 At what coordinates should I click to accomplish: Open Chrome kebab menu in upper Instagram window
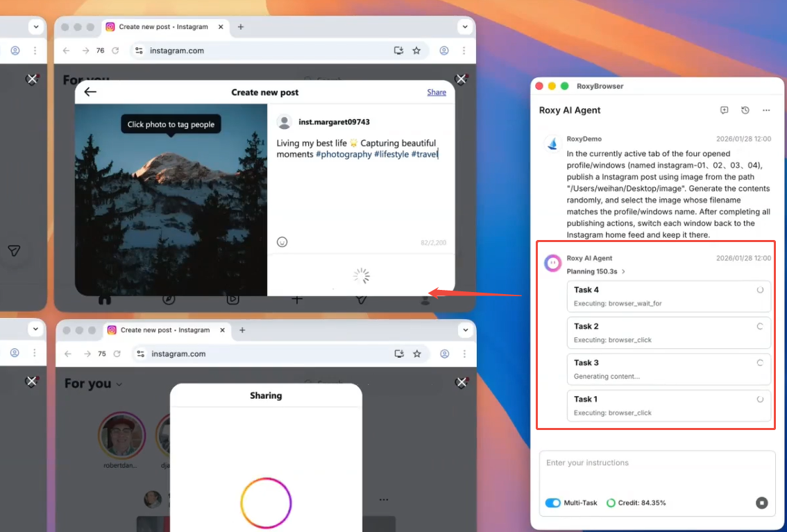click(464, 51)
